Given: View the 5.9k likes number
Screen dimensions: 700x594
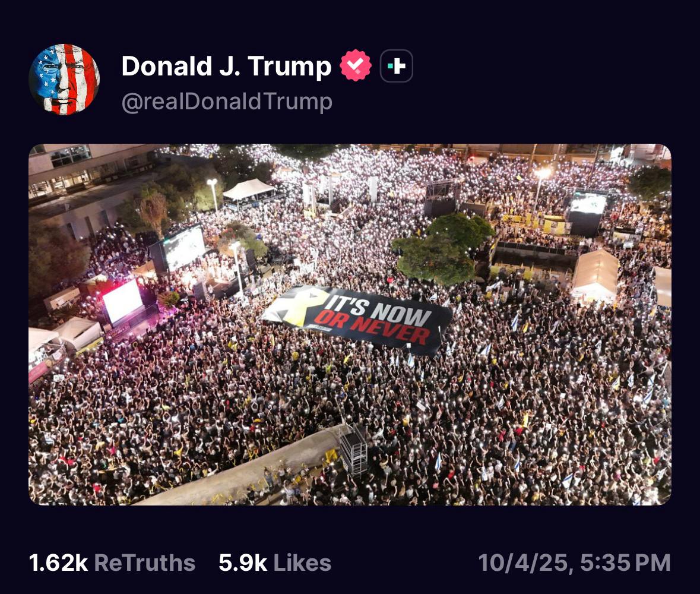Looking at the screenshot, I should pyautogui.click(x=242, y=563).
